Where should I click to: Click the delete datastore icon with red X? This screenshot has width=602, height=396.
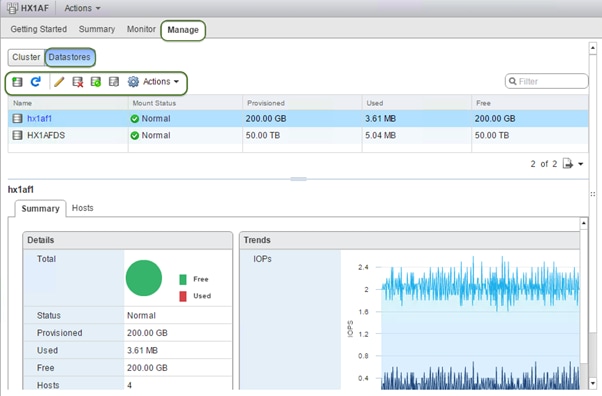(78, 82)
